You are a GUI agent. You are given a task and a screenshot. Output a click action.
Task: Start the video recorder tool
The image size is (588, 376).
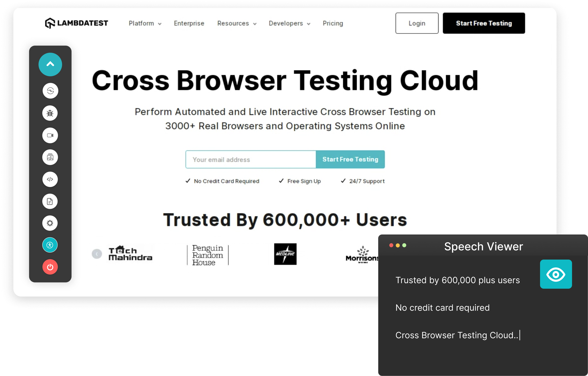tap(50, 135)
